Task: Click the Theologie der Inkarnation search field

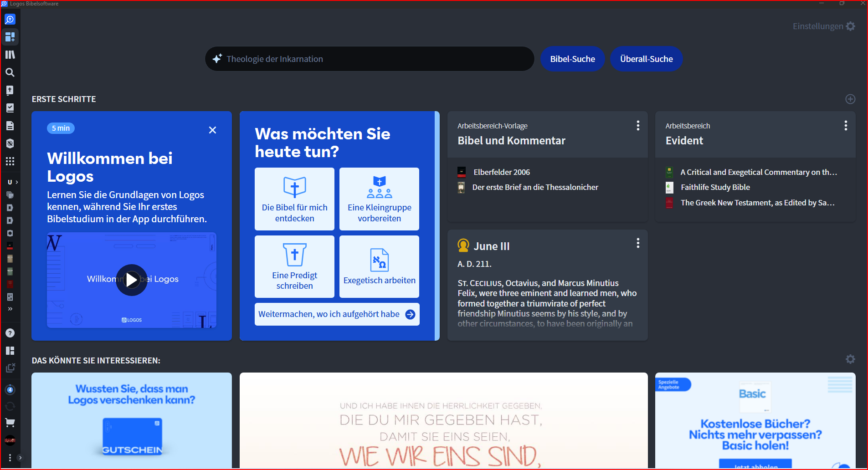Action: tap(370, 59)
